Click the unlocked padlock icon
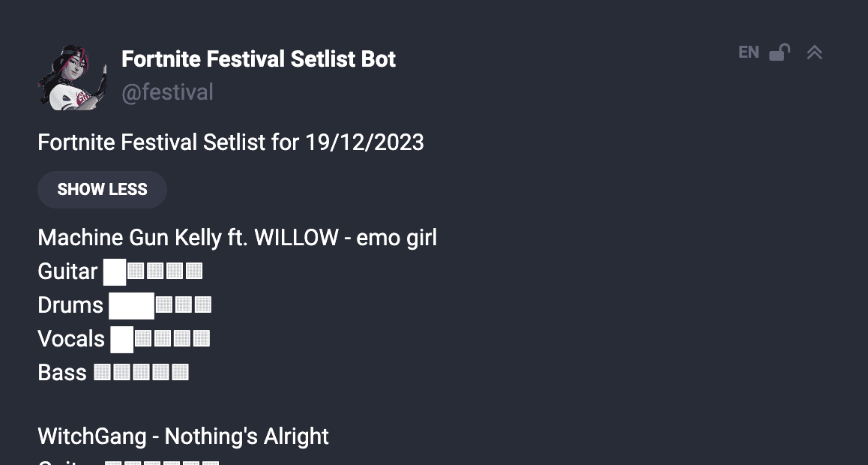Viewport: 868px width, 465px height. point(780,52)
